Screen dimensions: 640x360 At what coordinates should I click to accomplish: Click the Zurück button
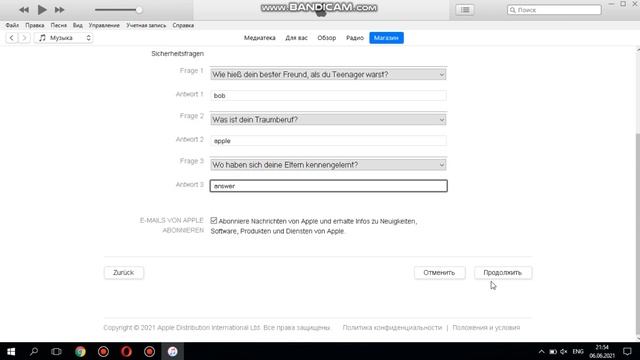[x=124, y=273]
